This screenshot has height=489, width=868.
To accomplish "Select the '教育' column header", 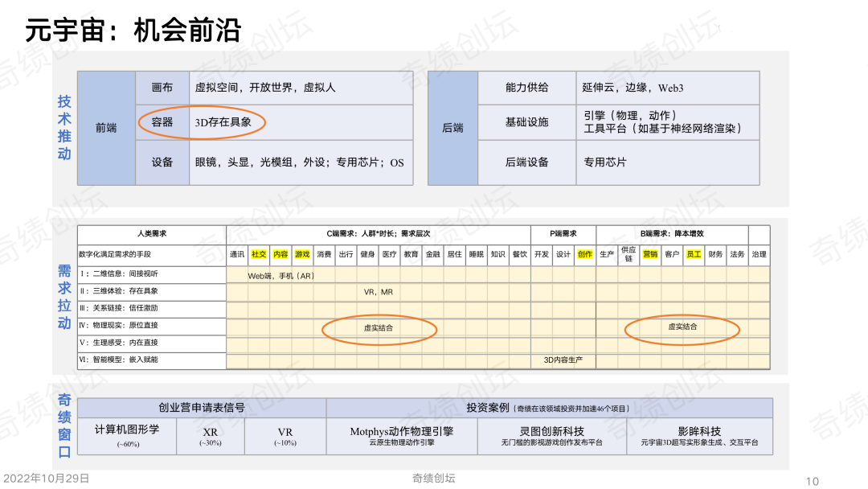I will [411, 254].
